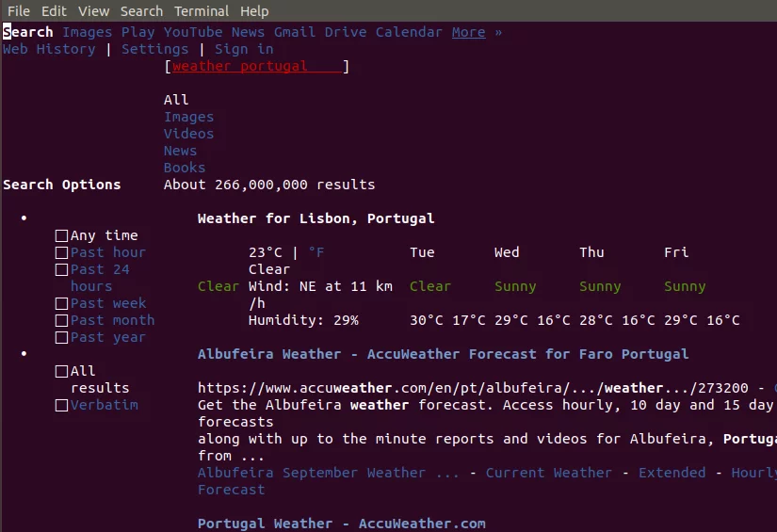Open the News results filter
This screenshot has width=777, height=532.
180,152
